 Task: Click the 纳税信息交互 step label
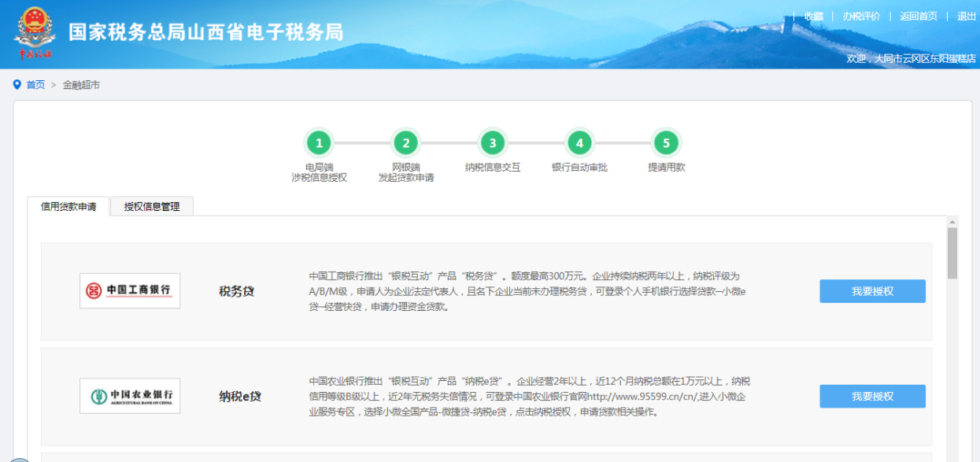(493, 167)
